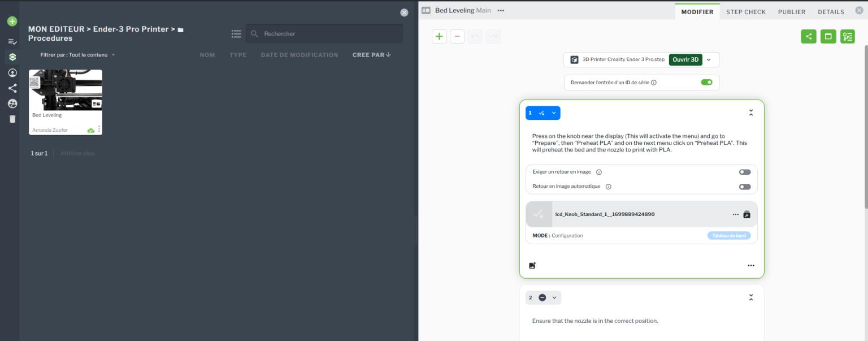Enable Exiger un retour en image switch

coord(745,172)
